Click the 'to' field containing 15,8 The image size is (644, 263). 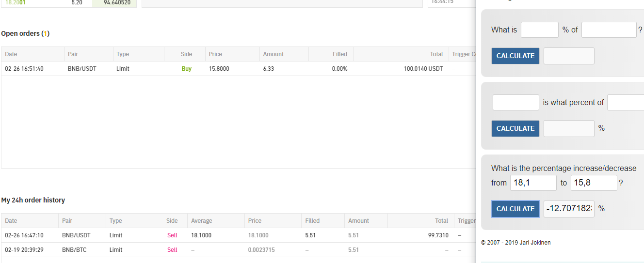point(594,183)
